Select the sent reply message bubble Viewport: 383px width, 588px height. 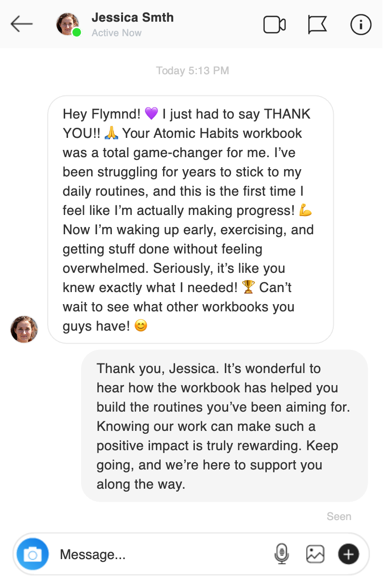tap(224, 426)
